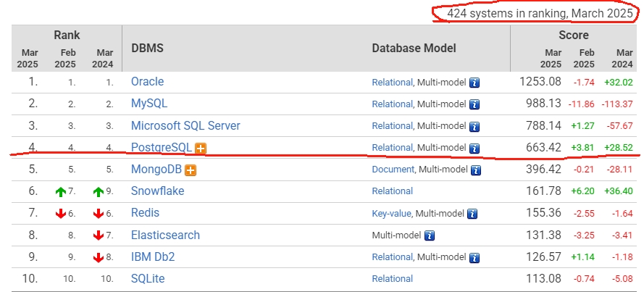644x292 pixels.
Task: Open the IBM Db2 DBMS link
Action: [x=153, y=256]
